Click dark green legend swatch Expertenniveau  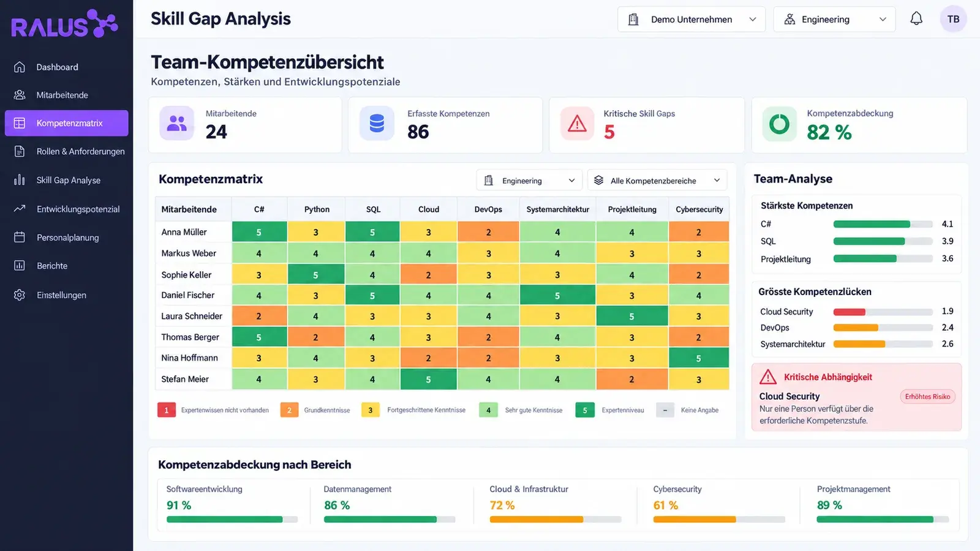tap(585, 410)
